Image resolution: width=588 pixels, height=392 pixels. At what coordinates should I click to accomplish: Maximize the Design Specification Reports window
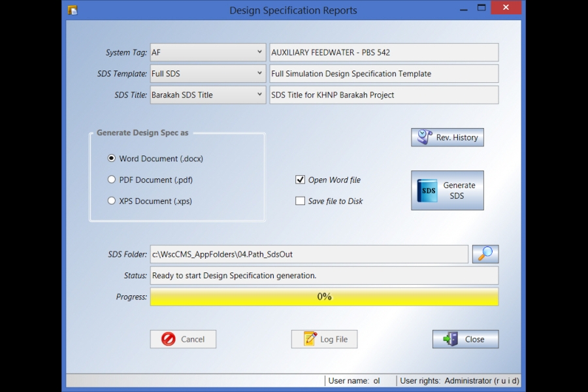click(482, 8)
